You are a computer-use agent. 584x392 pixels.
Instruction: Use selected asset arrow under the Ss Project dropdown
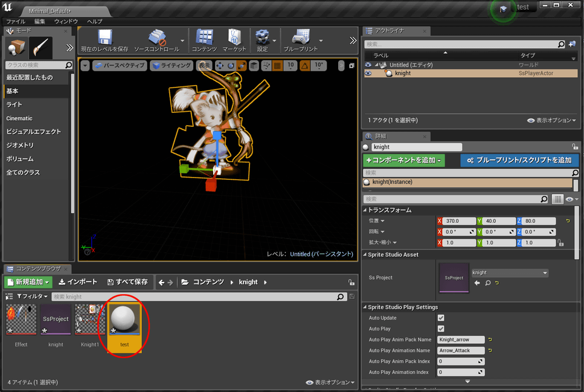[x=477, y=283]
